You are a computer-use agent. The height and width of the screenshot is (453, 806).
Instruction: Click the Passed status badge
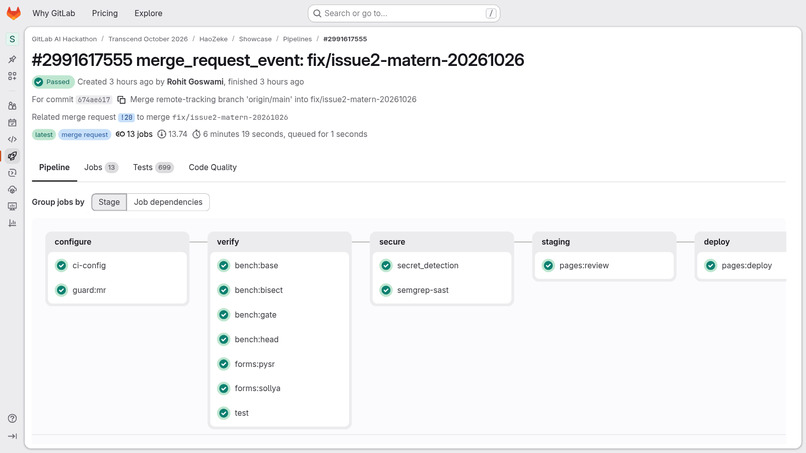tap(53, 82)
